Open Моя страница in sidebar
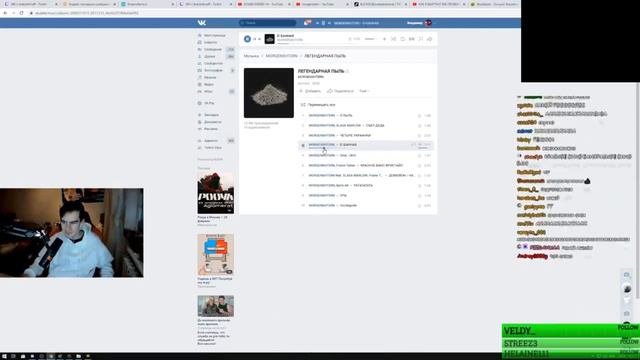This screenshot has width=640, height=360. (211, 36)
